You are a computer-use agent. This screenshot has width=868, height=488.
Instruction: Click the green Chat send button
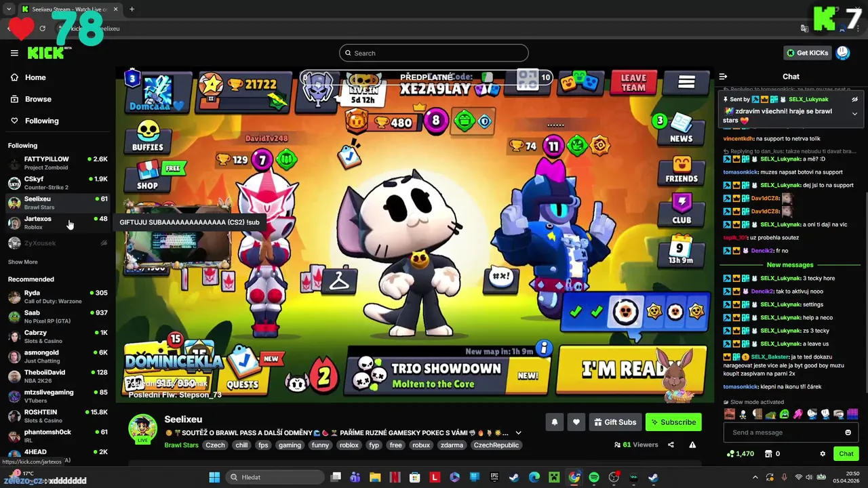[x=846, y=453]
